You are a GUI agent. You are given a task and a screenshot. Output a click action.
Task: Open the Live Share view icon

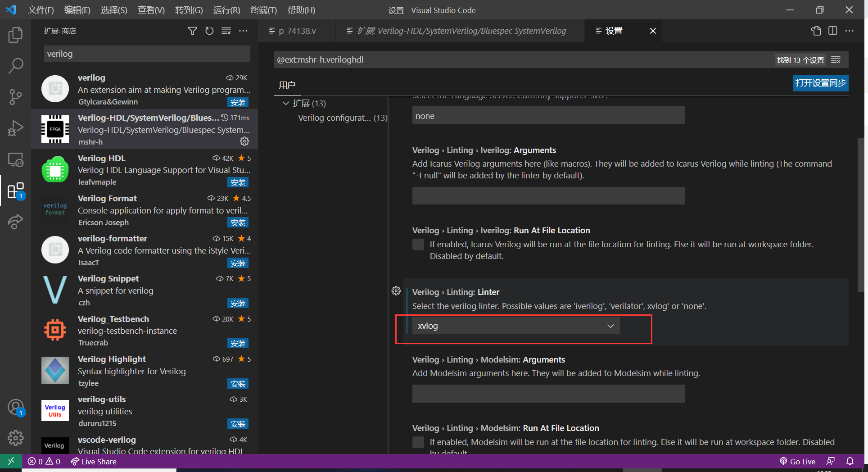tap(15, 222)
